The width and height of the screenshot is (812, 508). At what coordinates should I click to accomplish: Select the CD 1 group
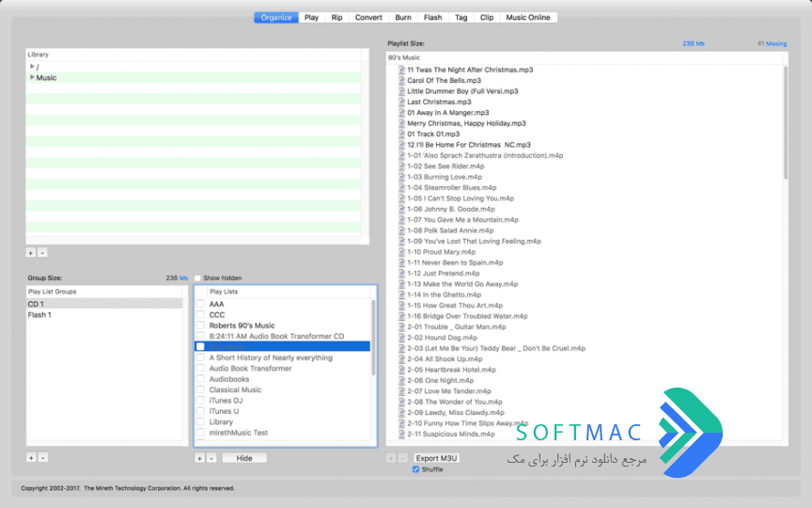click(104, 304)
